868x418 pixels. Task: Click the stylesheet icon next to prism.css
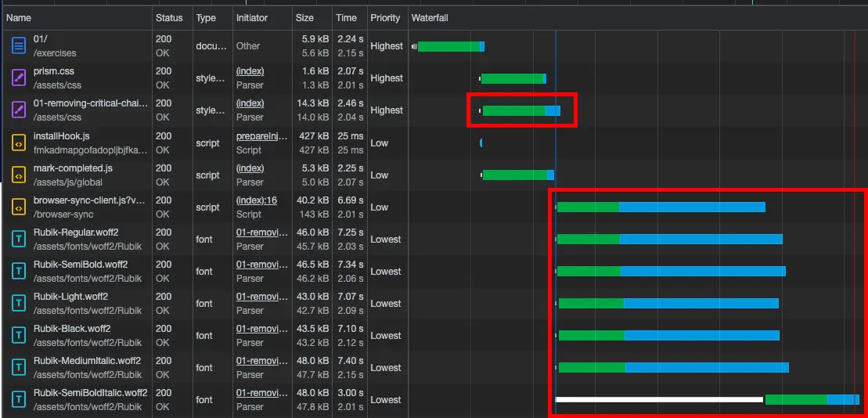click(x=19, y=78)
